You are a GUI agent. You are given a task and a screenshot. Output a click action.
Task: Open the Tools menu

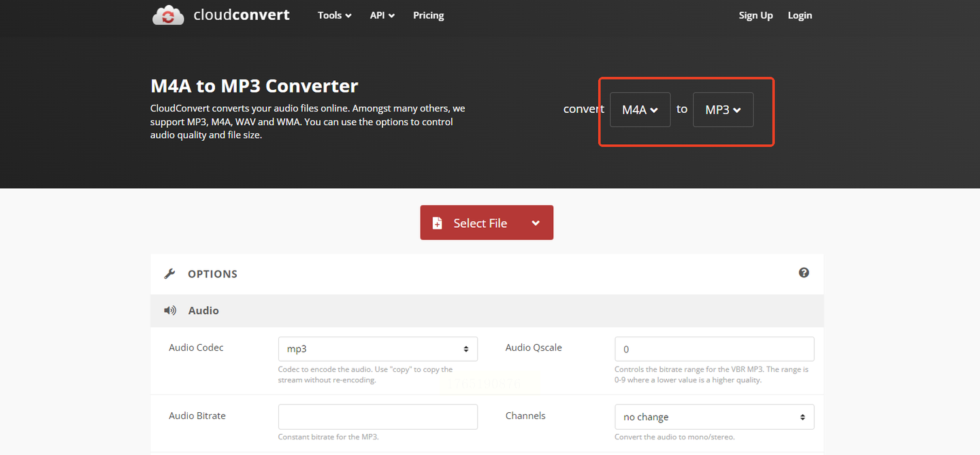click(x=334, y=15)
